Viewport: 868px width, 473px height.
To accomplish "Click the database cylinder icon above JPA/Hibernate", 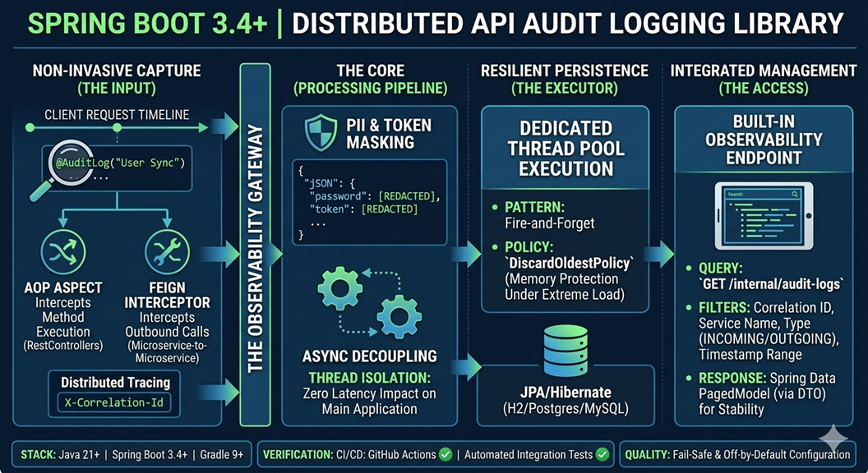I will click(566, 351).
